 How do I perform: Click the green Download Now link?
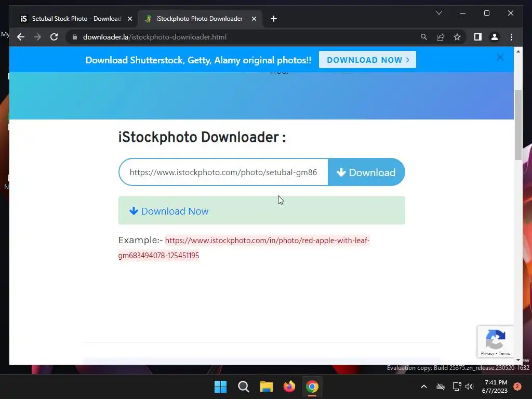[x=169, y=211]
